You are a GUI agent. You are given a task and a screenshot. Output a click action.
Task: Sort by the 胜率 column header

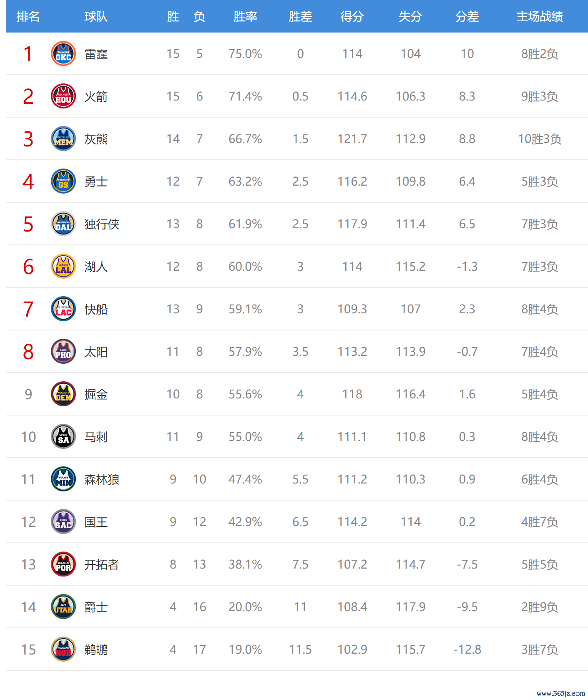click(245, 17)
